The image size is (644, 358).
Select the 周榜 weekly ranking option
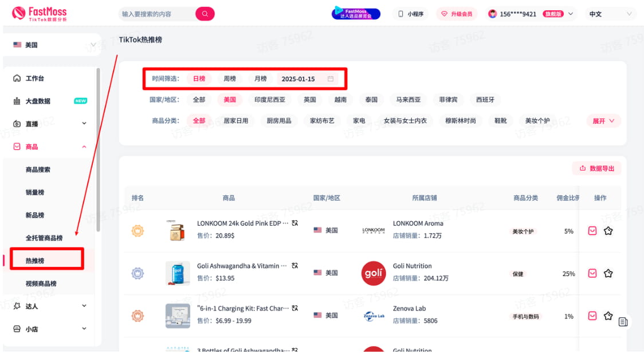[x=230, y=79]
